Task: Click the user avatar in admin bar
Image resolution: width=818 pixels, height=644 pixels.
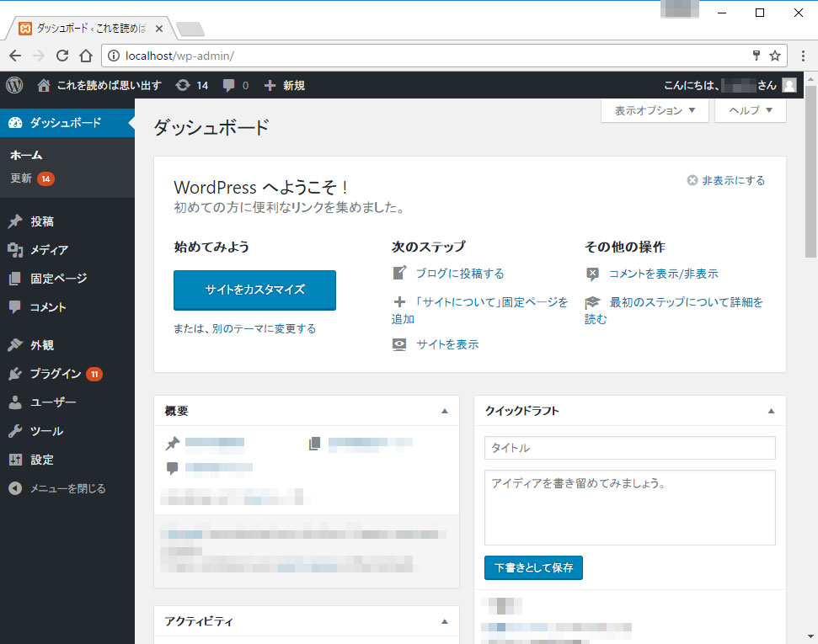Action: click(789, 85)
